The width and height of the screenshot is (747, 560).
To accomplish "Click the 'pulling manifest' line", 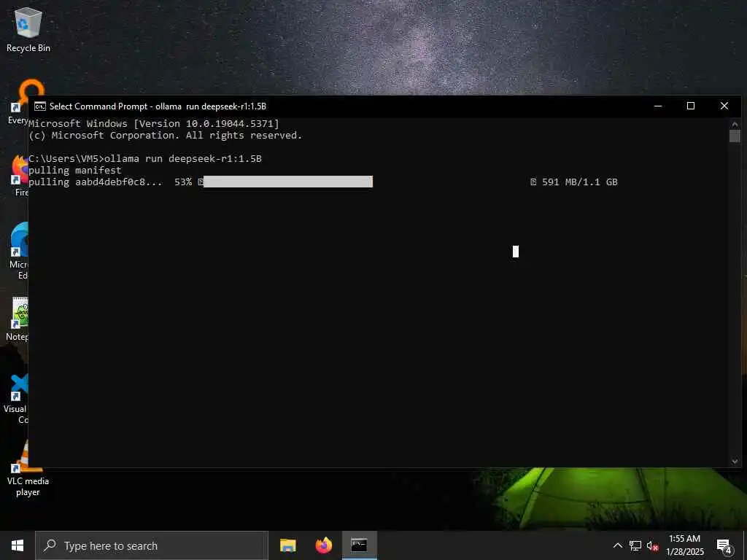I will (75, 170).
